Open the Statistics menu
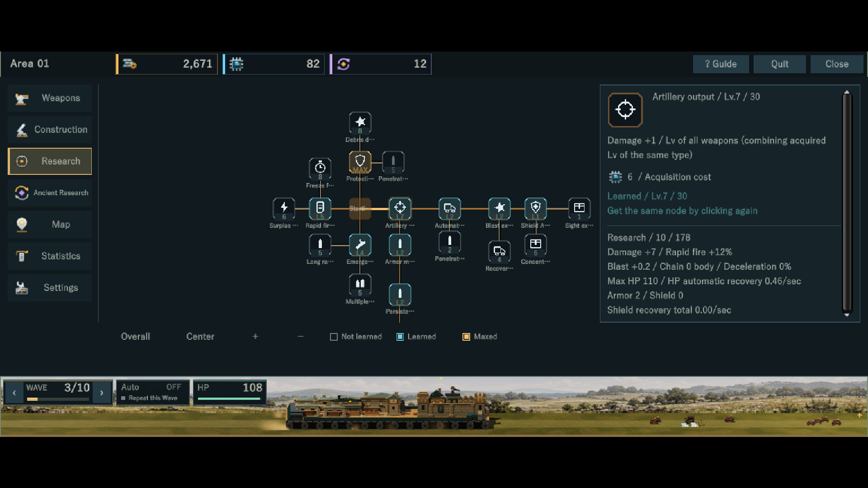This screenshot has height=488, width=868. pos(50,256)
